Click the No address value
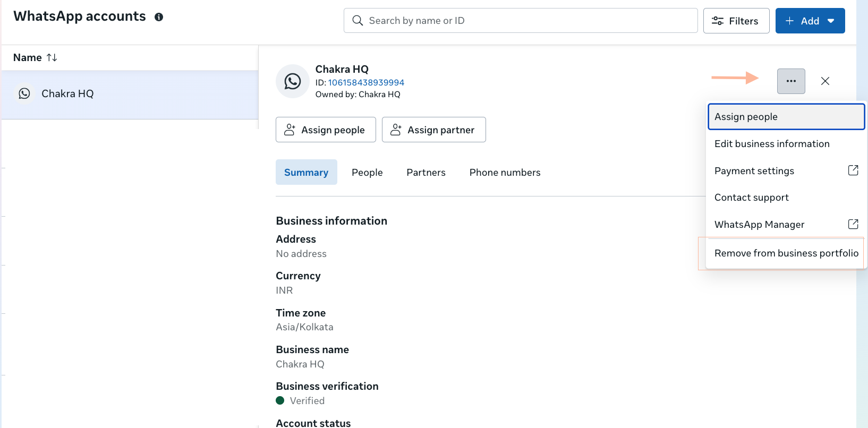This screenshot has width=868, height=428. pos(301,254)
